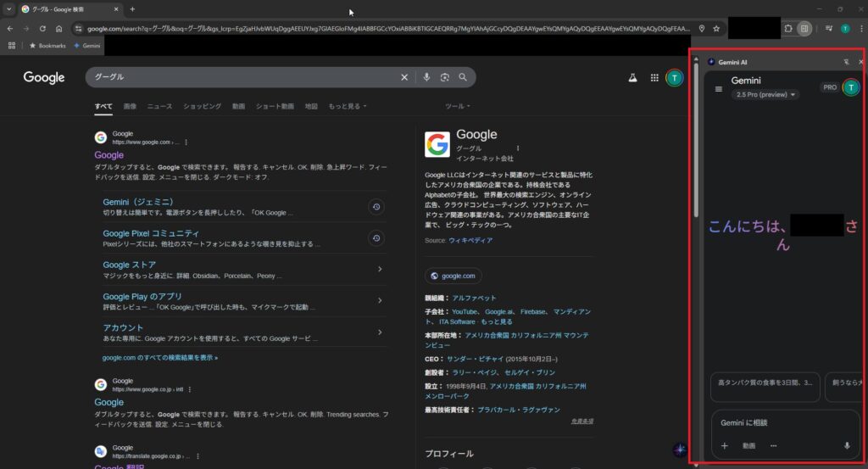
Task: Click the PRO badge in Gemini panel
Action: click(829, 87)
